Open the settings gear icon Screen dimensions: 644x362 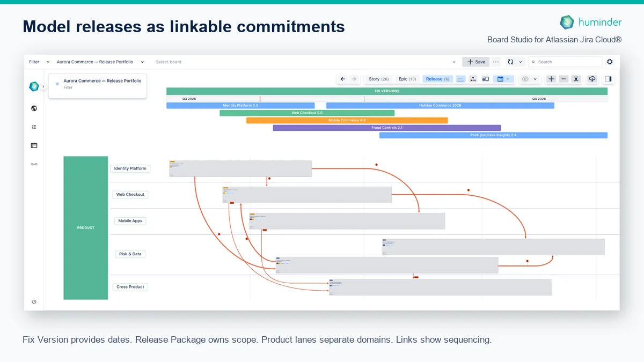pyautogui.click(x=610, y=62)
